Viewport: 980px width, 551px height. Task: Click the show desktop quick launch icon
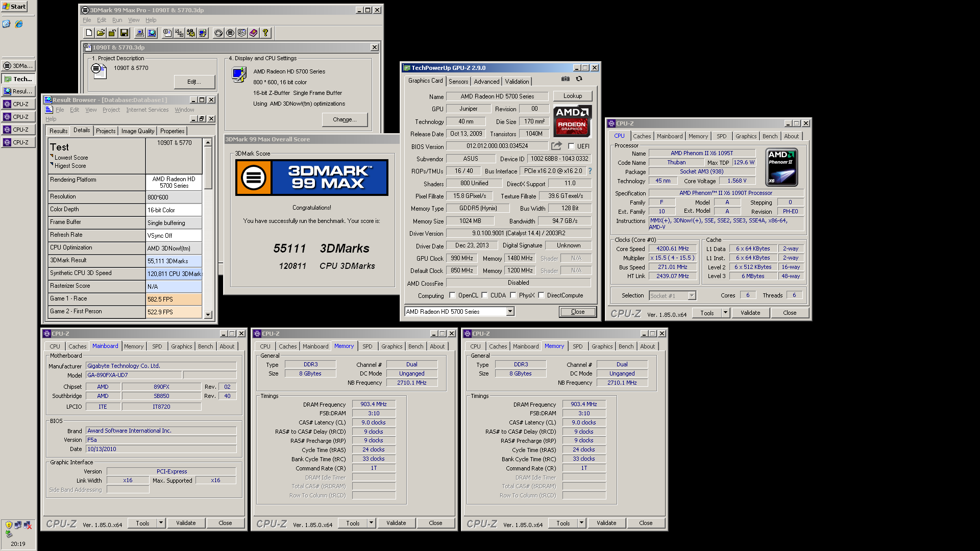pyautogui.click(x=6, y=24)
